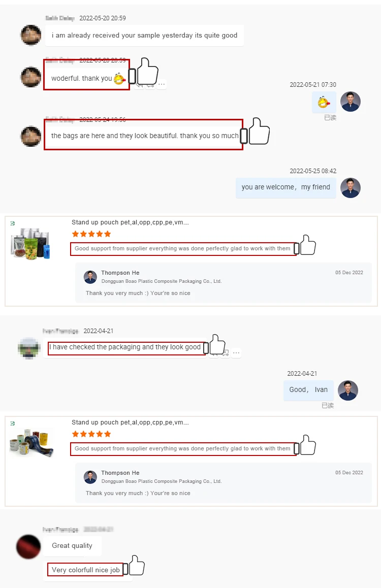Click Dongguan Boao Plastic company name in second reply
Screen dimensions: 381x588
coord(161,481)
